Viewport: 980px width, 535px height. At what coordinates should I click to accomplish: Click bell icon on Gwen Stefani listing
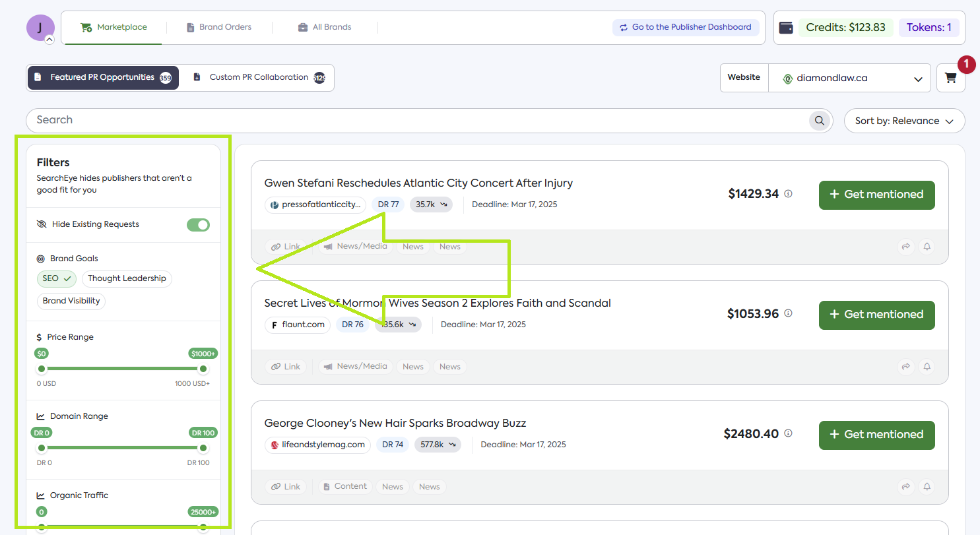[x=927, y=247]
